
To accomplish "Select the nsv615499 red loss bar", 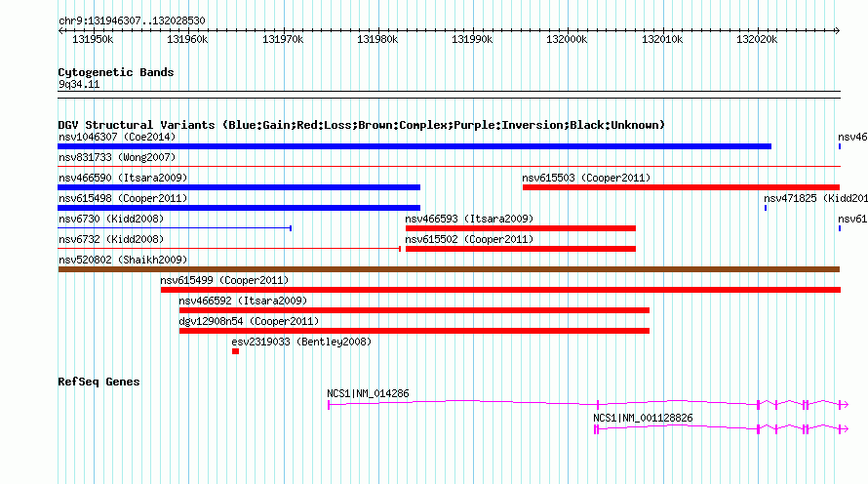I will click(x=500, y=290).
